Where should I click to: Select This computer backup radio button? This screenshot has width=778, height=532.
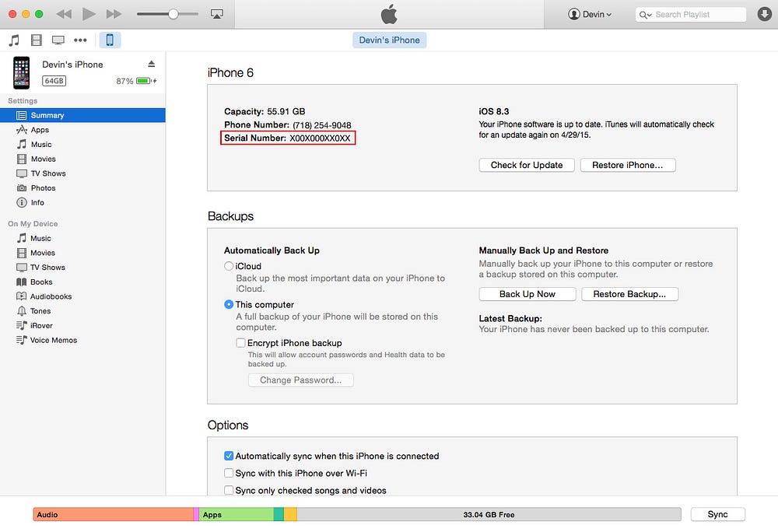click(x=229, y=304)
